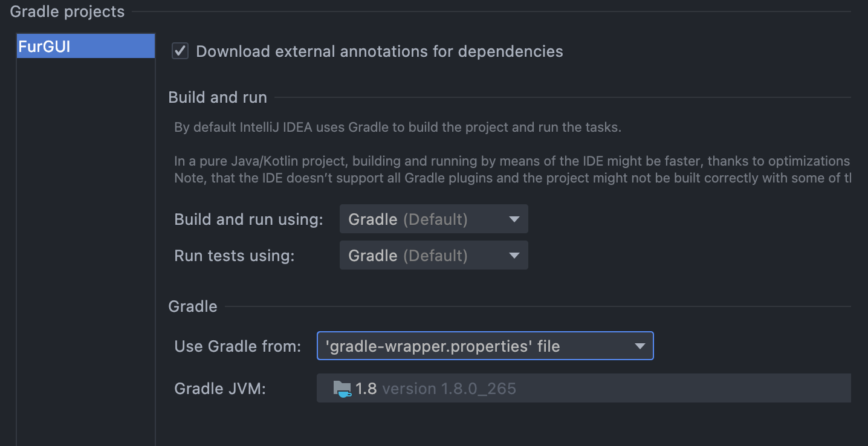
Task: Open the Run tests using selector
Action: (433, 255)
